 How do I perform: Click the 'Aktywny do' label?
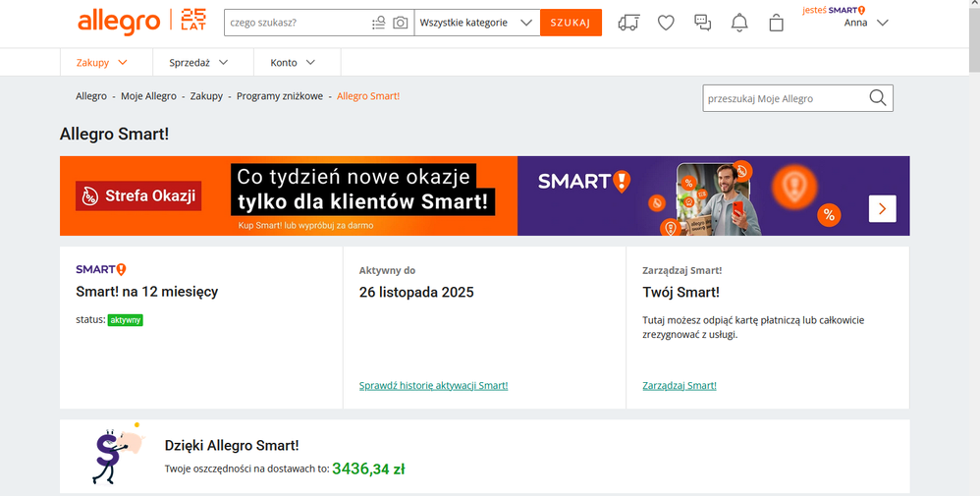pyautogui.click(x=387, y=271)
